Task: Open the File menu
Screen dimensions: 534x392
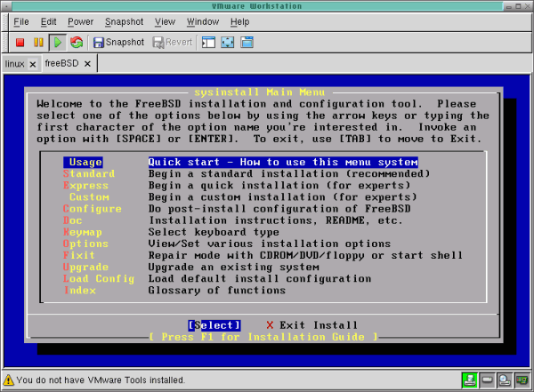Action: click(x=21, y=21)
